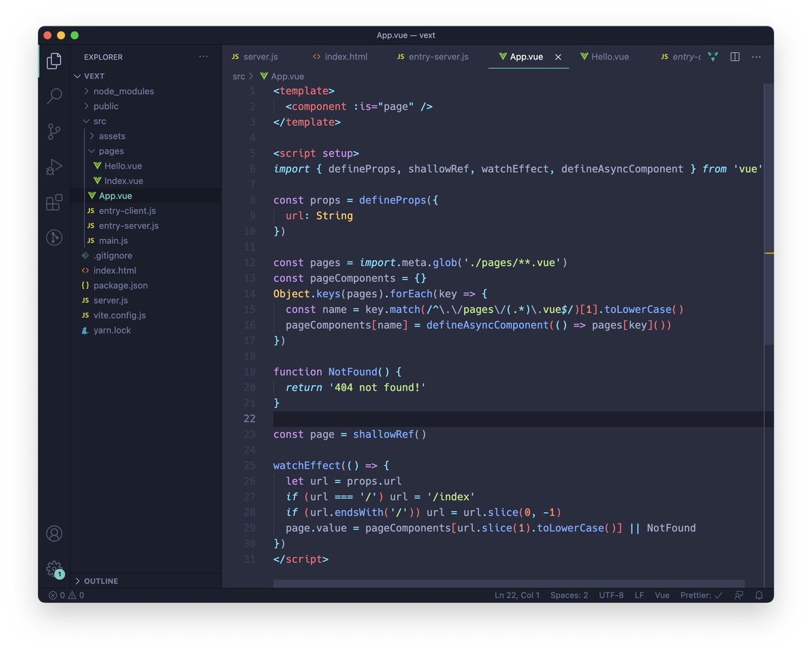The width and height of the screenshot is (812, 653).
Task: Click the horizontal editor scrollbar
Action: coord(509,584)
